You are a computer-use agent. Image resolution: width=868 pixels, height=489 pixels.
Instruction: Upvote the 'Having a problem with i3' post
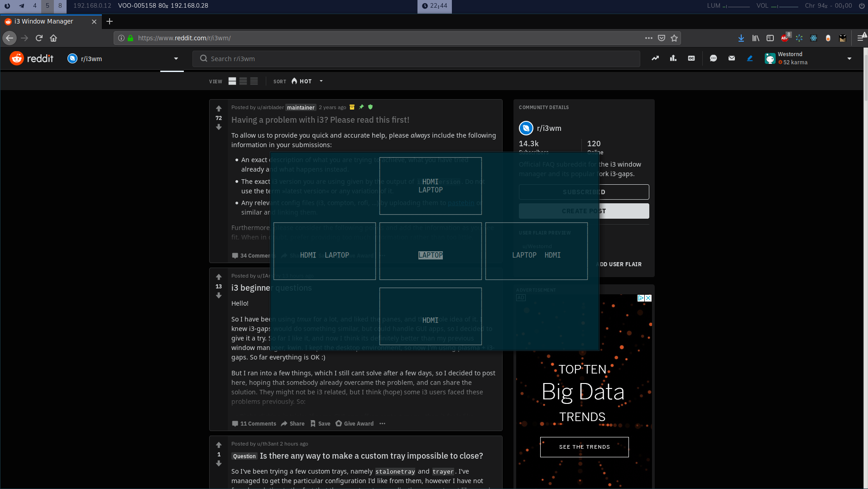point(219,109)
